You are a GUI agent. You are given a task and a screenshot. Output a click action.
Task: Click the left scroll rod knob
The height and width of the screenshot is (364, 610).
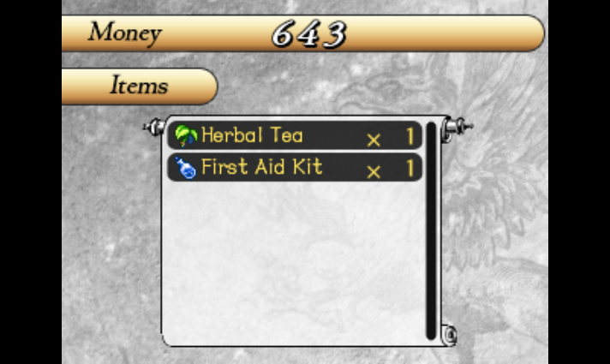(x=154, y=127)
